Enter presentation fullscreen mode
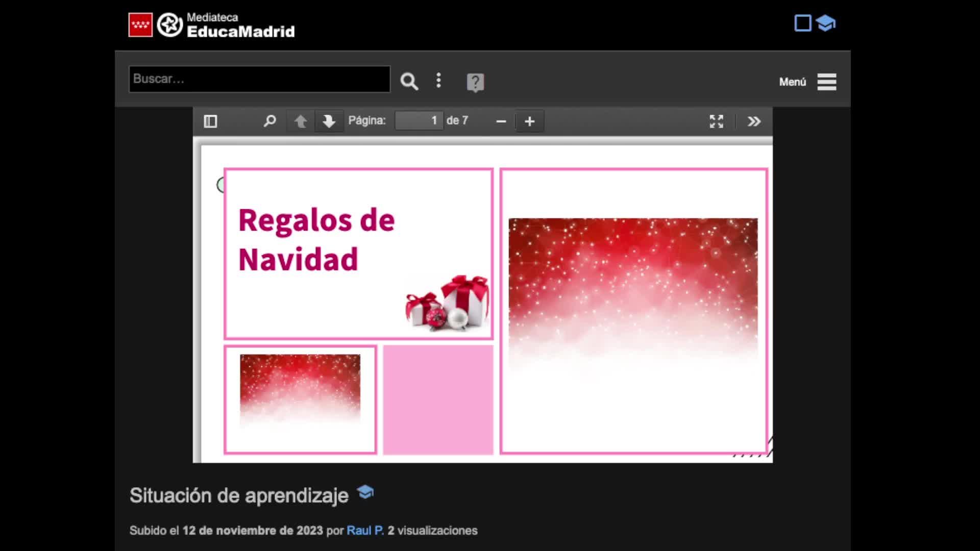Viewport: 980px width, 551px height. [x=716, y=121]
